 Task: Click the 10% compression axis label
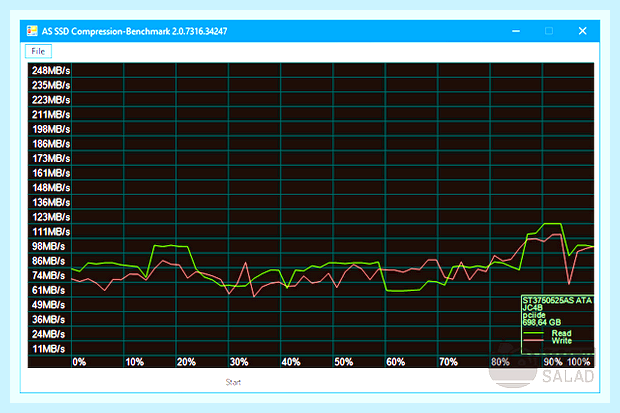coord(134,362)
